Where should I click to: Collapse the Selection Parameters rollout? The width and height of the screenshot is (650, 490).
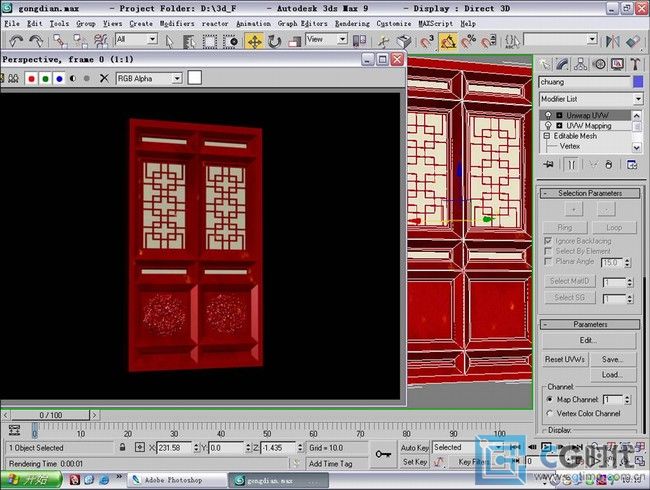(590, 193)
